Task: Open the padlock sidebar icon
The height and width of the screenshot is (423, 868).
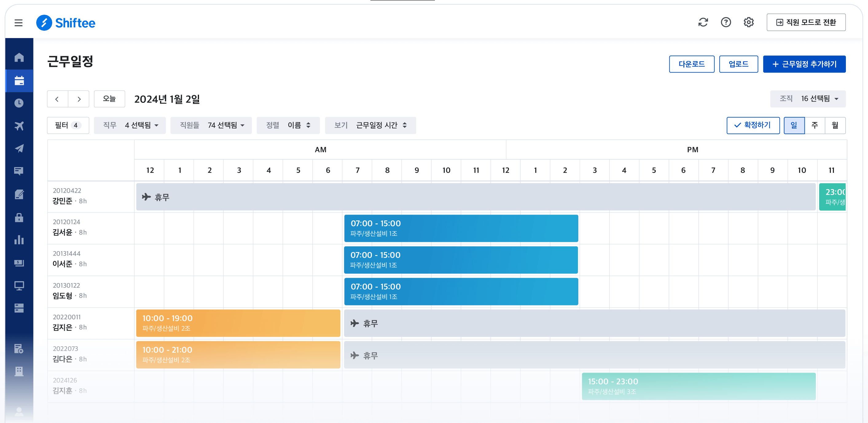Action: point(19,217)
